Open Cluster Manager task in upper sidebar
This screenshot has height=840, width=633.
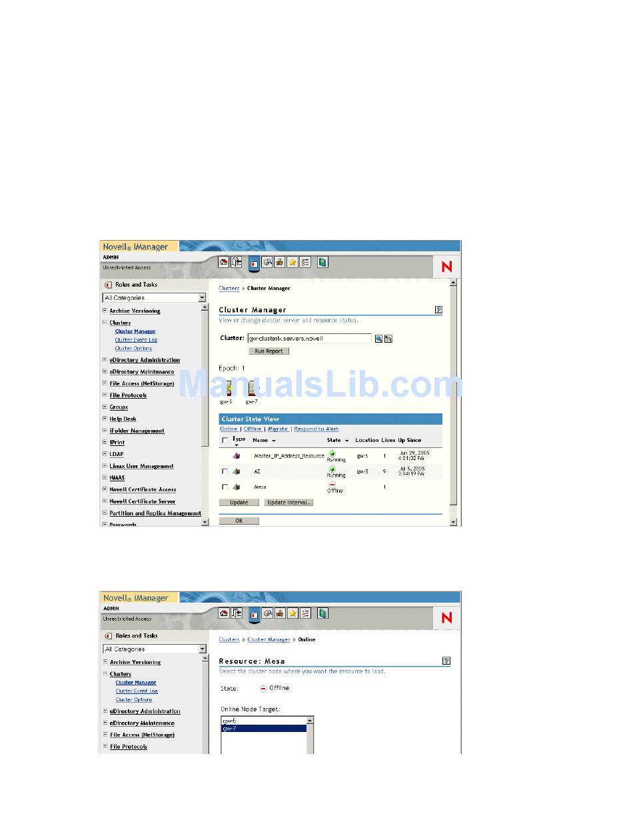point(135,331)
